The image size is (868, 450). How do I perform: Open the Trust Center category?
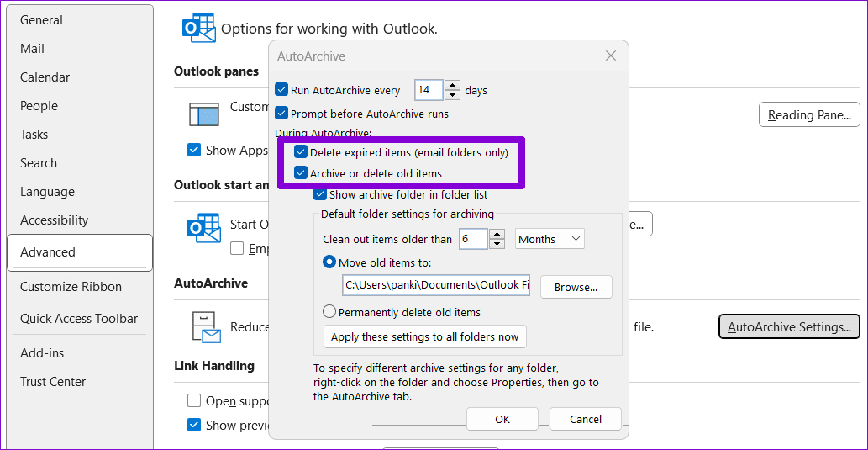point(81,382)
